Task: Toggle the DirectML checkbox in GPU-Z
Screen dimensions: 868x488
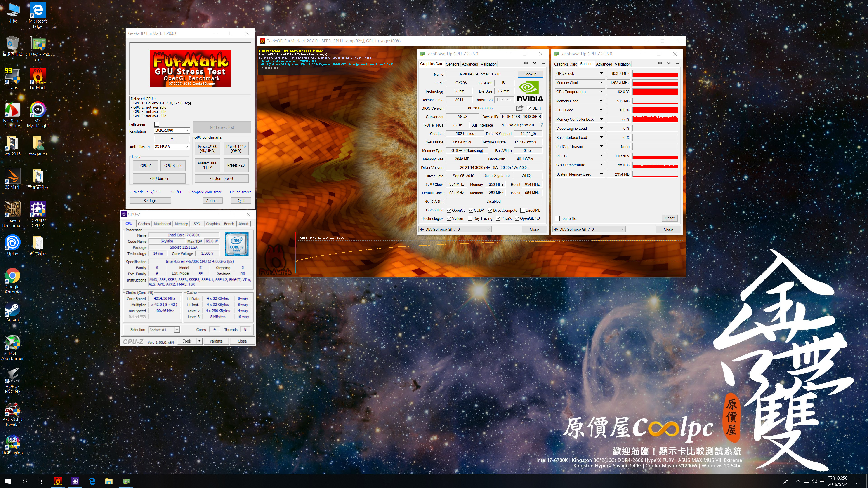Action: pos(523,210)
